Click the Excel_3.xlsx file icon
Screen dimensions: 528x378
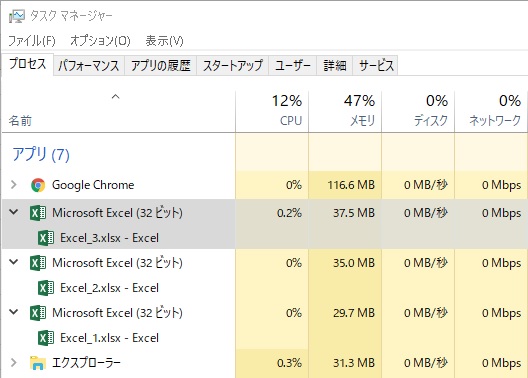click(x=46, y=238)
